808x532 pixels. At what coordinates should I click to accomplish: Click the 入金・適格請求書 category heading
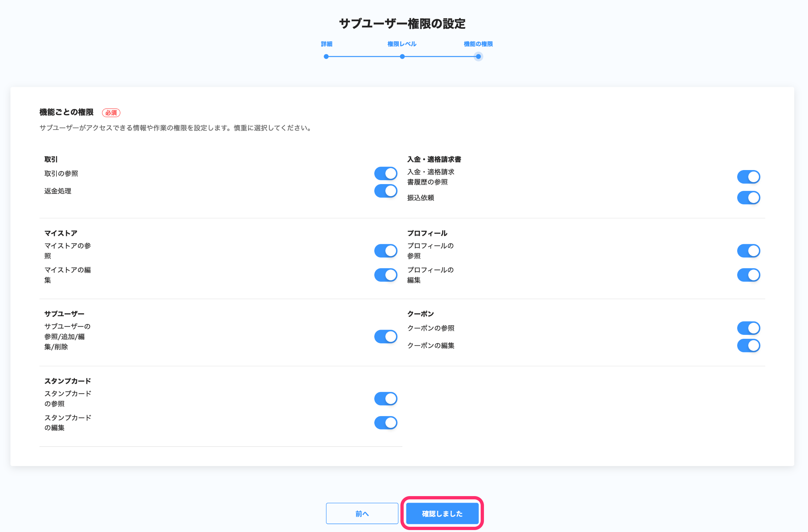click(x=434, y=159)
